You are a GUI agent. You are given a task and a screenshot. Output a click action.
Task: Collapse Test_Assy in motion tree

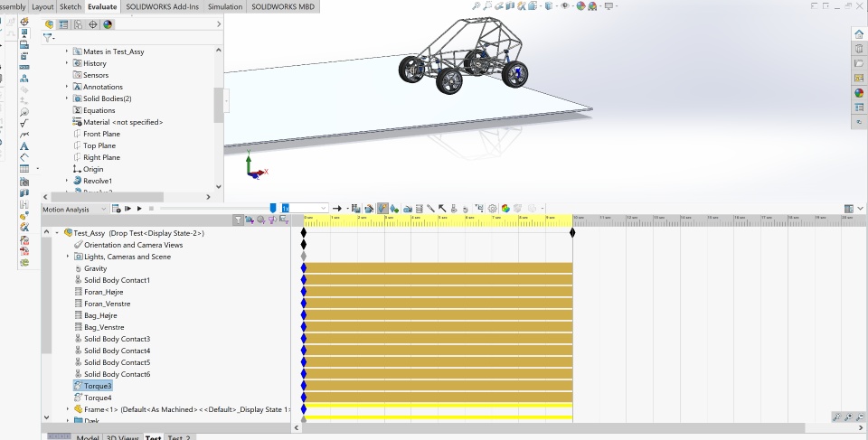click(x=57, y=233)
